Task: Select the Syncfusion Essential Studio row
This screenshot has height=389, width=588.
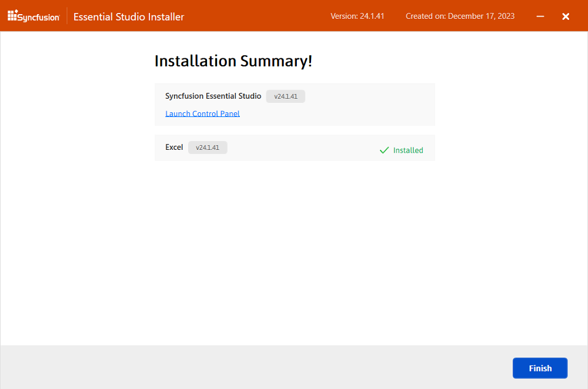Action: pos(294,104)
